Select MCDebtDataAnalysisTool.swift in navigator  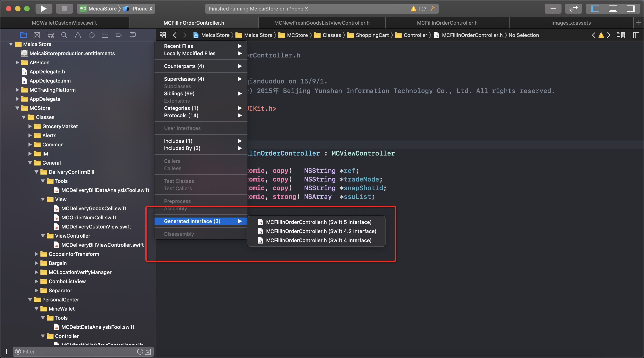tap(98, 327)
